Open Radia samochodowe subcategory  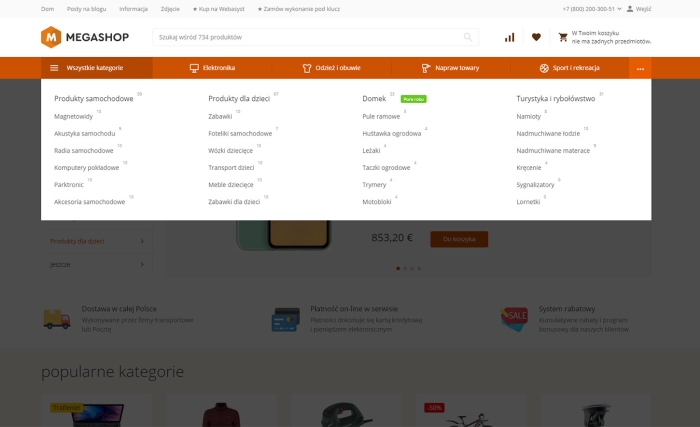pos(83,151)
